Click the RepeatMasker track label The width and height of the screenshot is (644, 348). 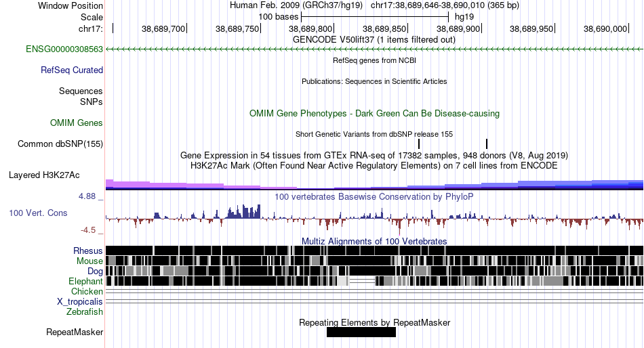point(75,332)
